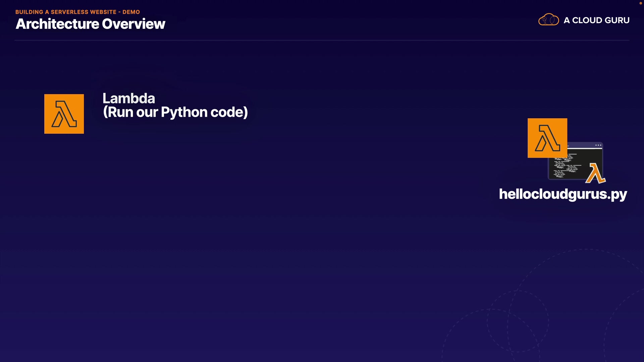Image resolution: width=644 pixels, height=362 pixels.
Task: Click the "hellocloudgurus.py" file label
Action: 563,194
